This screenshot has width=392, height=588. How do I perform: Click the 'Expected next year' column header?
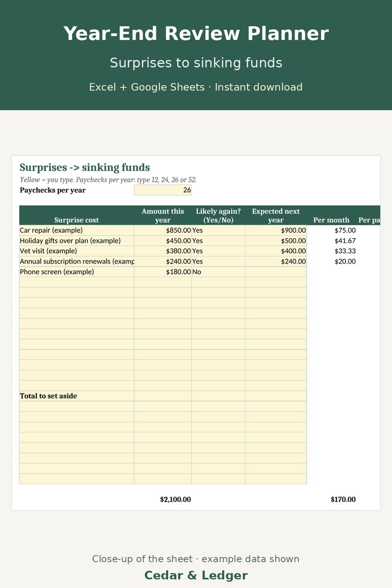tap(276, 216)
